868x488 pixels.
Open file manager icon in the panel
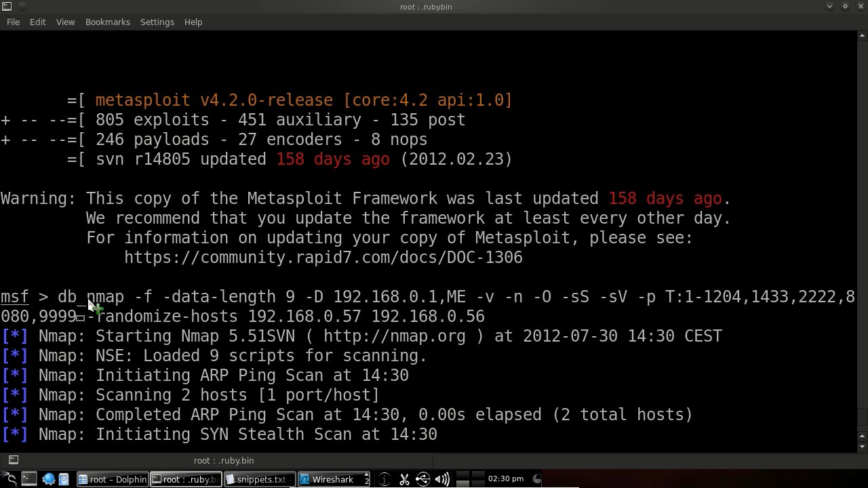pos(63,479)
